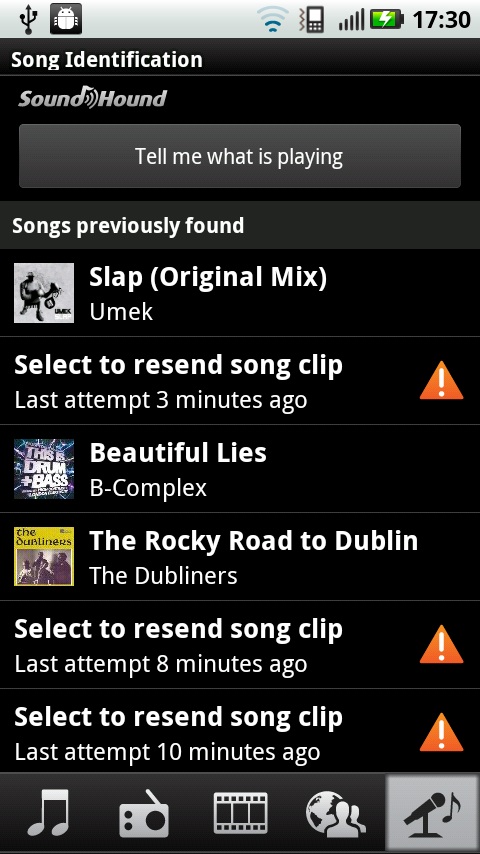This screenshot has height=854, width=480.
Task: Open the radio tab icon
Action: pyautogui.click(x=144, y=812)
